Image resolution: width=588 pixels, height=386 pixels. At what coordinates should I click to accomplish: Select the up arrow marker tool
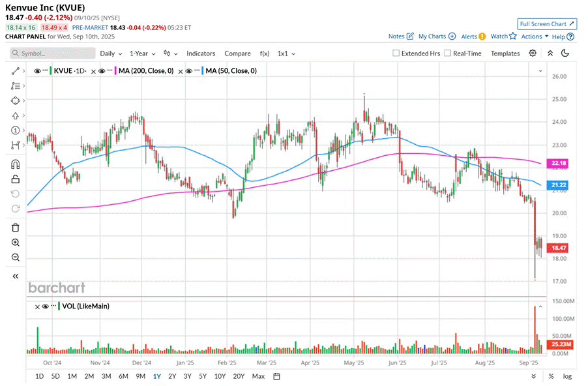(15, 115)
